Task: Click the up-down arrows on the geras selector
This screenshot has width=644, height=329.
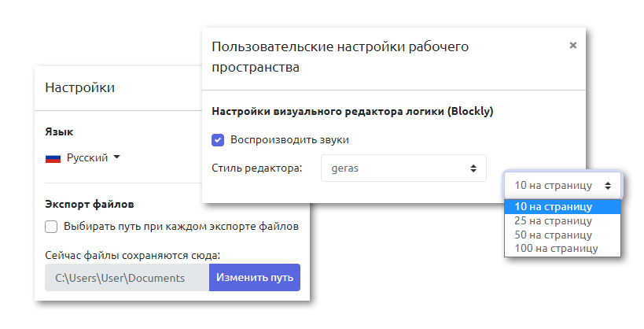Action: pos(473,168)
